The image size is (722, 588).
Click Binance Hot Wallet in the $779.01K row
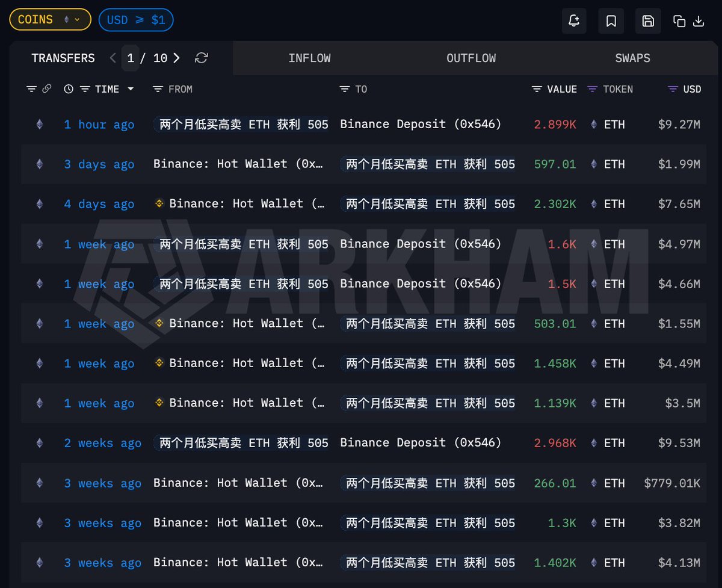(238, 483)
